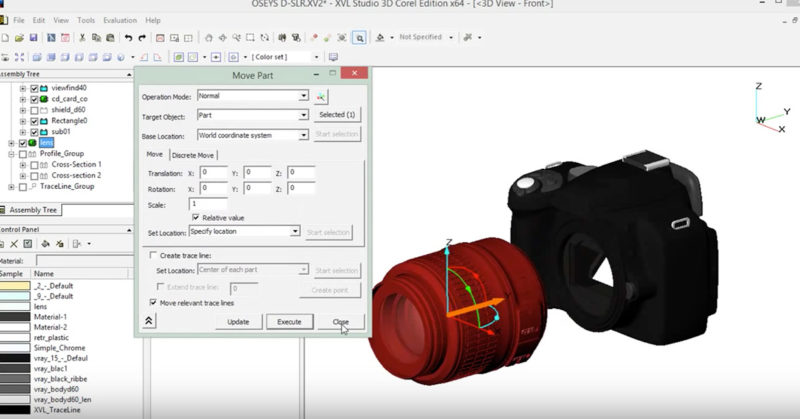This screenshot has height=419, width=800.
Task: Toggle Move relevant trace lines checkbox
Action: (x=152, y=302)
